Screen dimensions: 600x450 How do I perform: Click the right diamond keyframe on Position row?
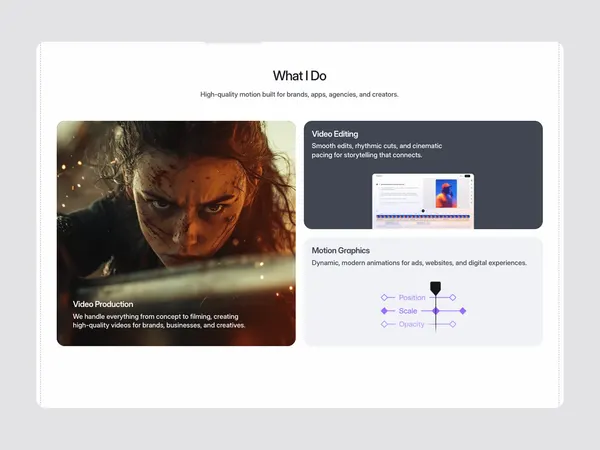pos(453,297)
